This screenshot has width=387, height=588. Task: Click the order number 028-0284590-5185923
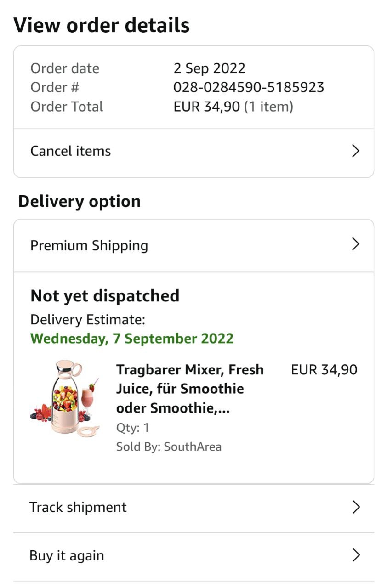[x=249, y=87]
